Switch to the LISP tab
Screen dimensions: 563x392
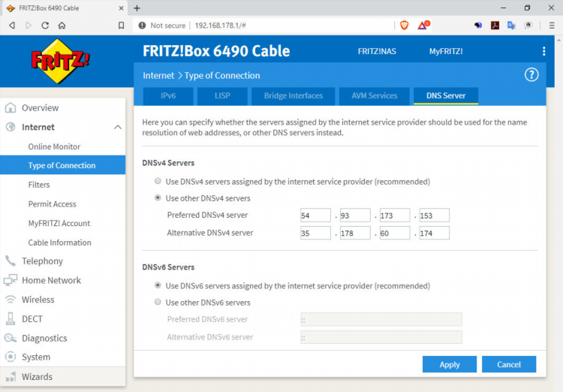(222, 96)
